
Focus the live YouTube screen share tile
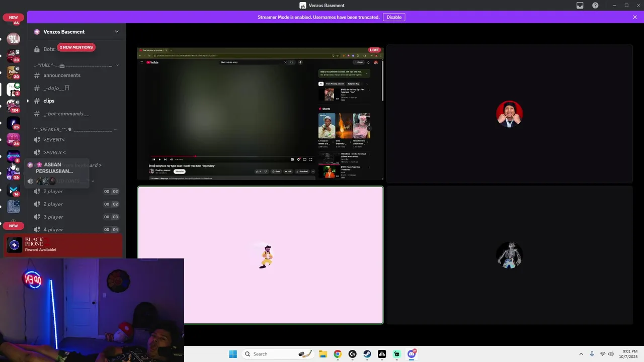coord(261,114)
